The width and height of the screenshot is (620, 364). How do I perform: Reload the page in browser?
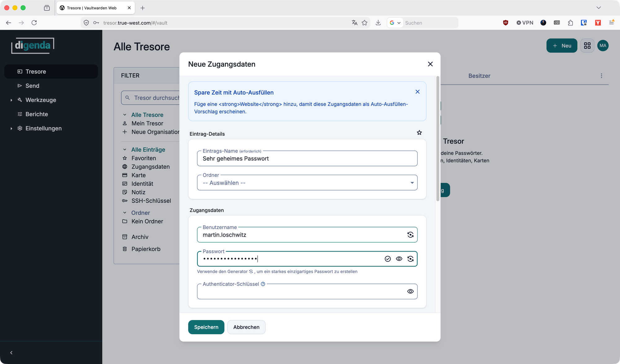(34, 23)
